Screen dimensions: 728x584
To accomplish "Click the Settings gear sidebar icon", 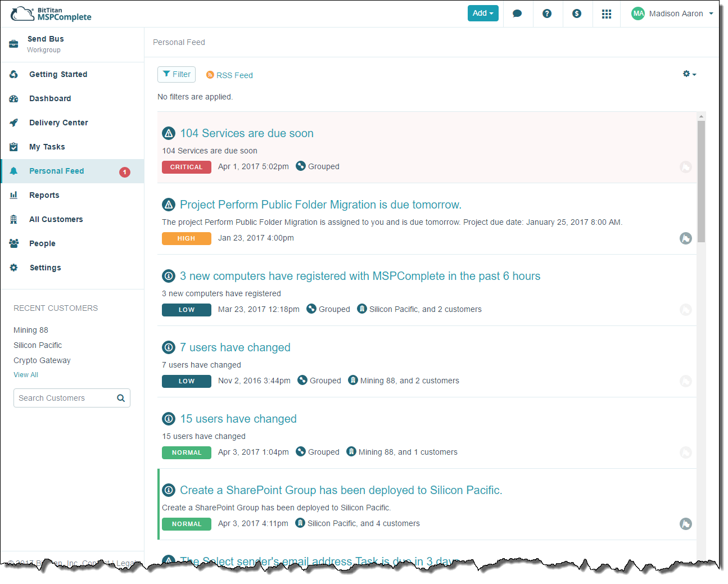I will 13,268.
